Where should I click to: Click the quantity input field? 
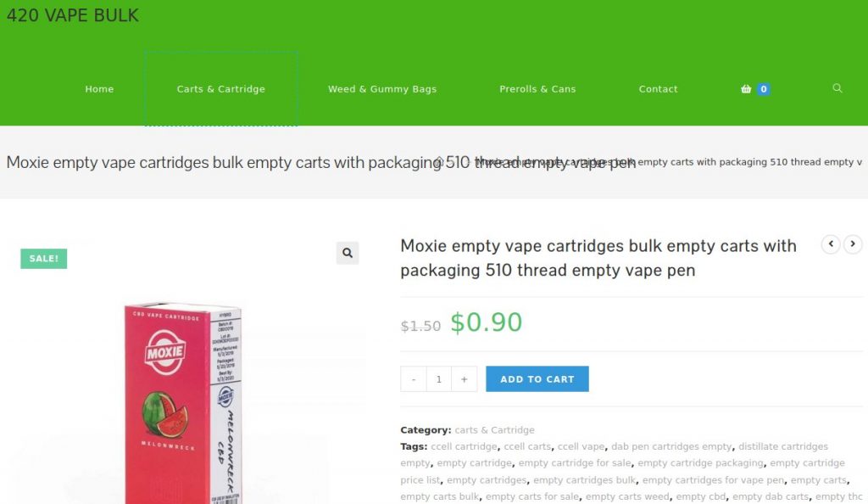click(x=439, y=378)
